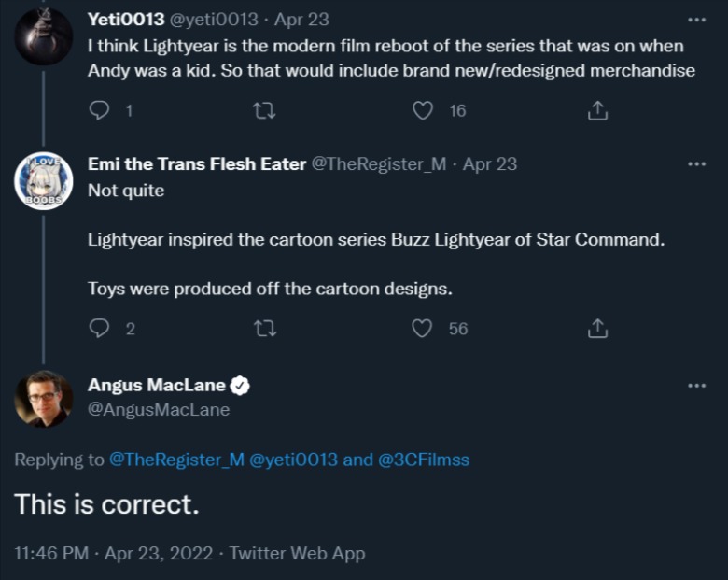Screen dimensions: 728x580
Task: Open the Apr 23 timestamp on Yeti0013's tweet
Action: (301, 20)
